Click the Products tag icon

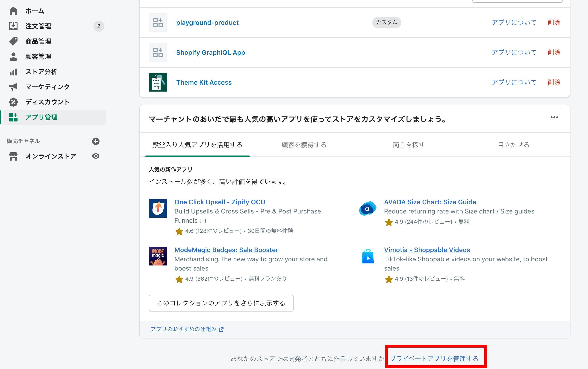pyautogui.click(x=13, y=41)
